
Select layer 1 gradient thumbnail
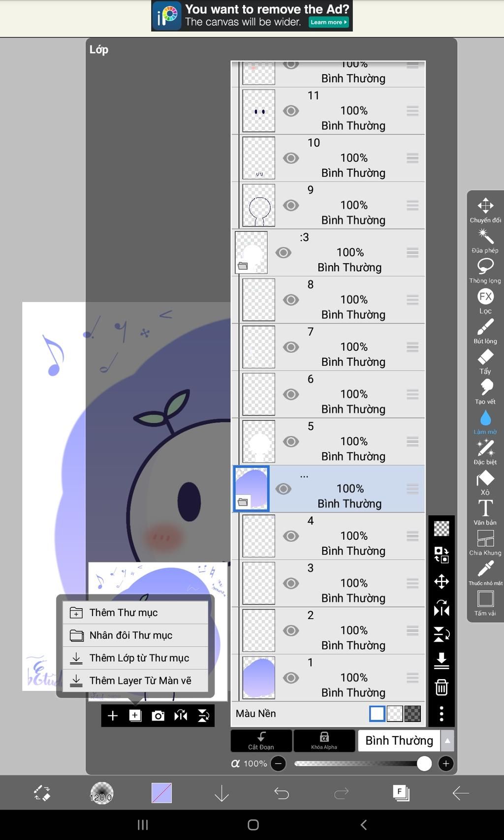point(259,678)
